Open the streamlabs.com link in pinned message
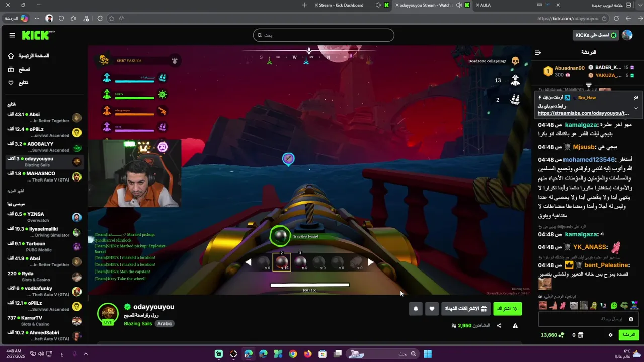The image size is (644, 362). tap(583, 113)
